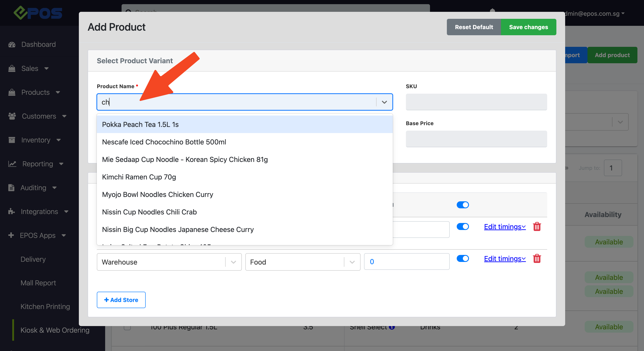Open Mall Report in sidebar

38,283
